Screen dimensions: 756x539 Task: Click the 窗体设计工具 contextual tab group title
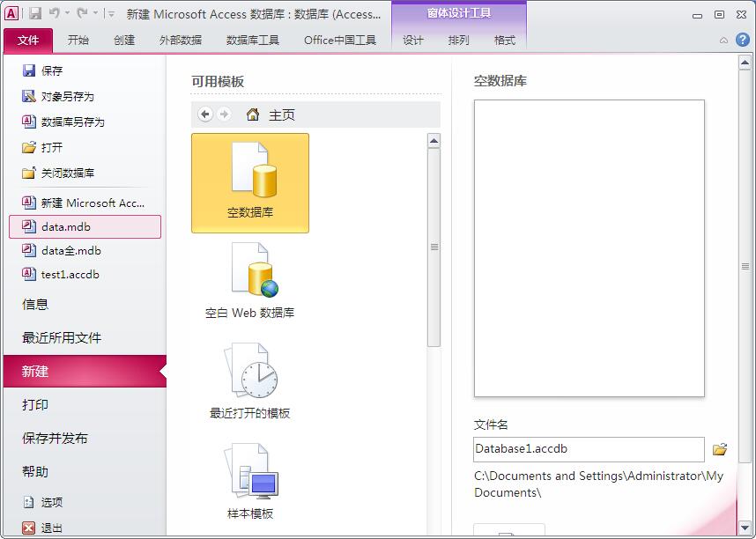coord(458,13)
